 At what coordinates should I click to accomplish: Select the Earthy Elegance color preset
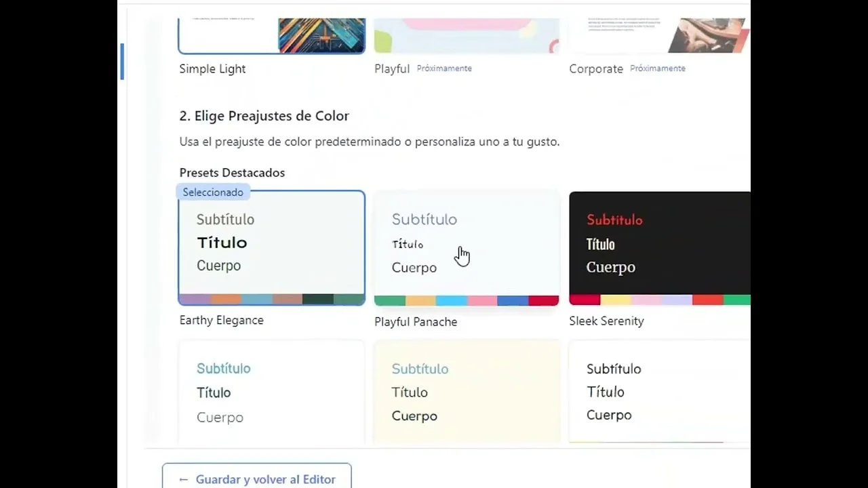[271, 245]
